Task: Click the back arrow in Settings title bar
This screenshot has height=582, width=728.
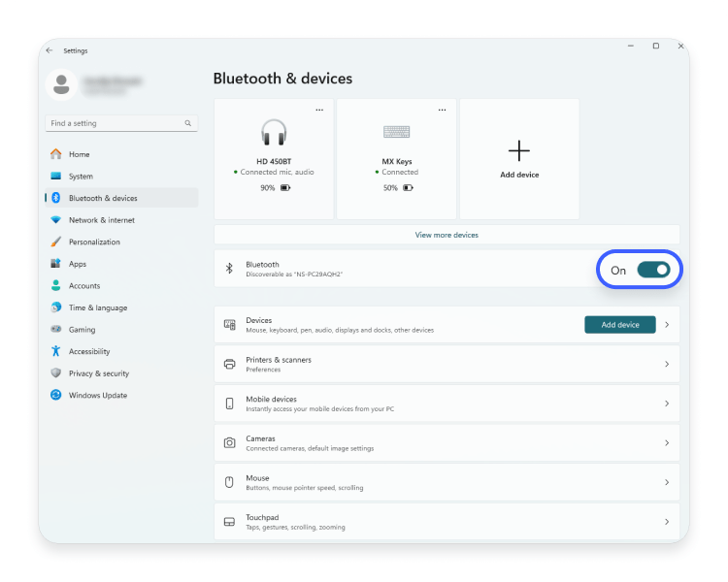Action: 50,50
